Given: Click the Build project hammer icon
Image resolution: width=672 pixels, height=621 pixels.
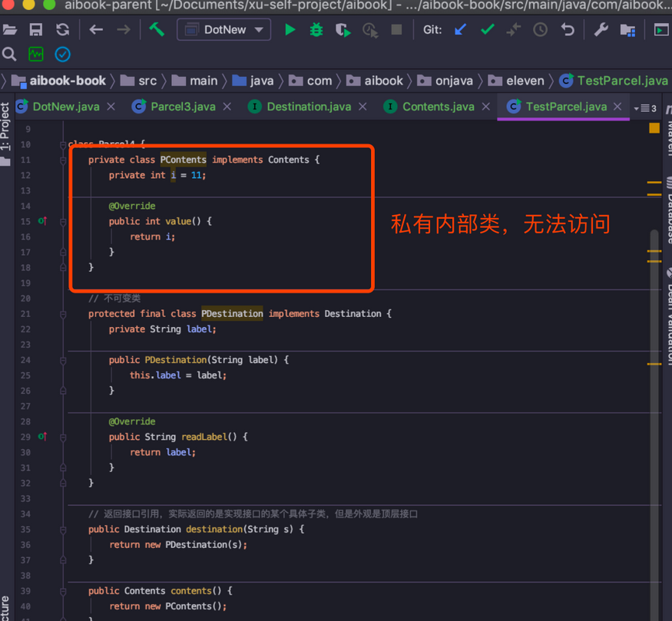Looking at the screenshot, I should pos(157,30).
